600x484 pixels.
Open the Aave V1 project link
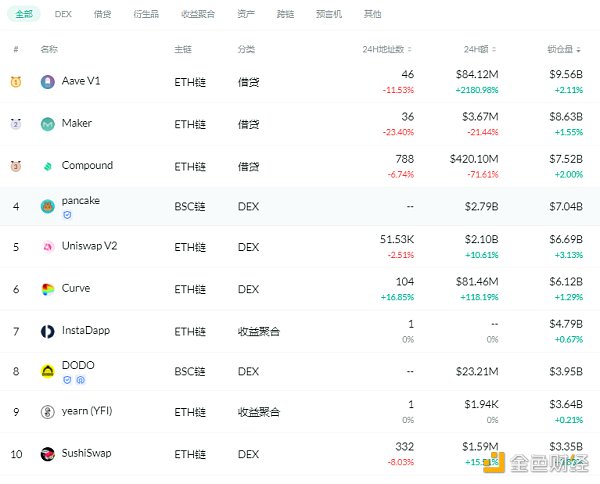point(81,81)
